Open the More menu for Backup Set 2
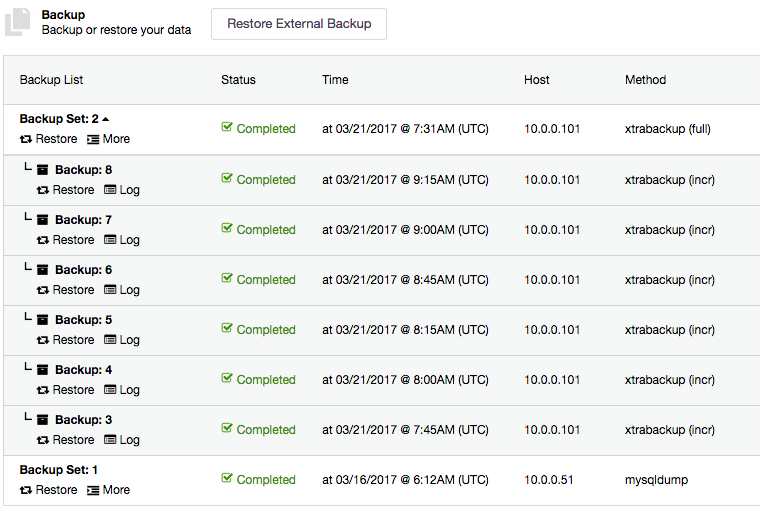The height and width of the screenshot is (515, 760). (x=109, y=139)
